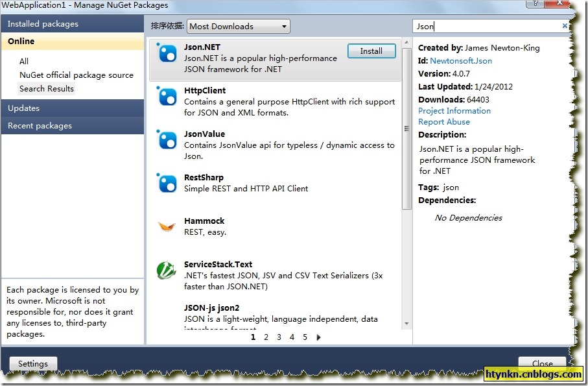Open the Updates section
The image size is (588, 386).
(73, 108)
